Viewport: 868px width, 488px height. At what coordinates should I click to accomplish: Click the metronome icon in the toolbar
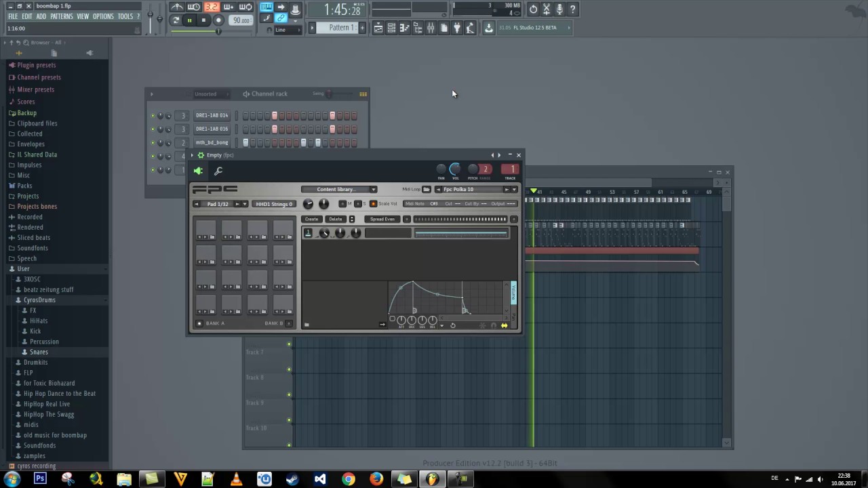click(177, 7)
